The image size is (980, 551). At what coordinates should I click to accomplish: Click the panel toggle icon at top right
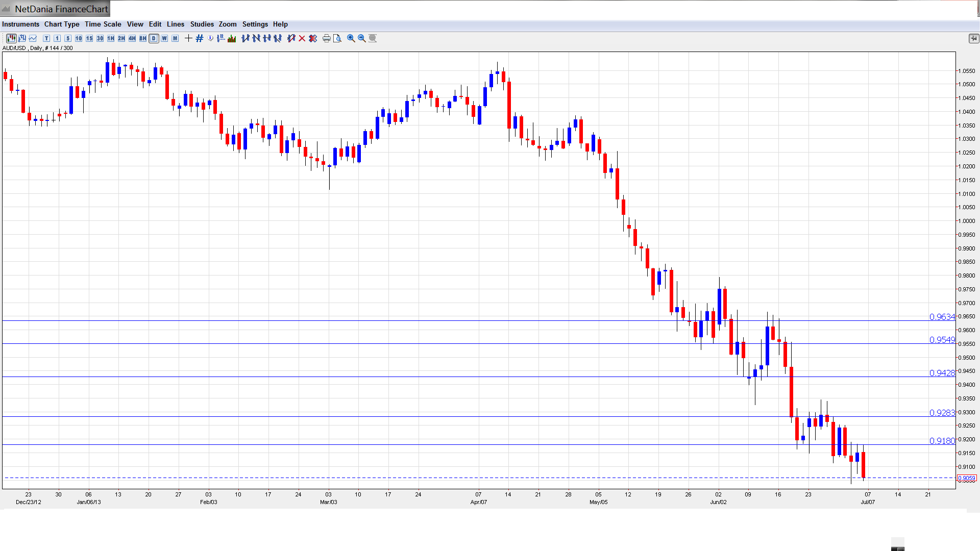coord(973,38)
